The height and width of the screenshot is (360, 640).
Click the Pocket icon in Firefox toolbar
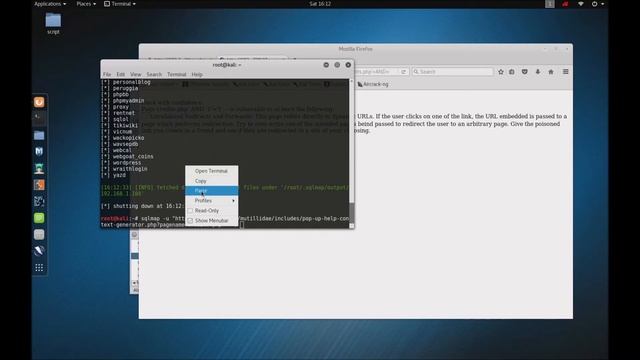coord(525,72)
